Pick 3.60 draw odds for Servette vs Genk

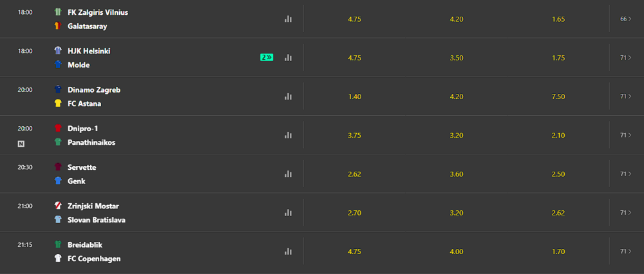pos(457,174)
